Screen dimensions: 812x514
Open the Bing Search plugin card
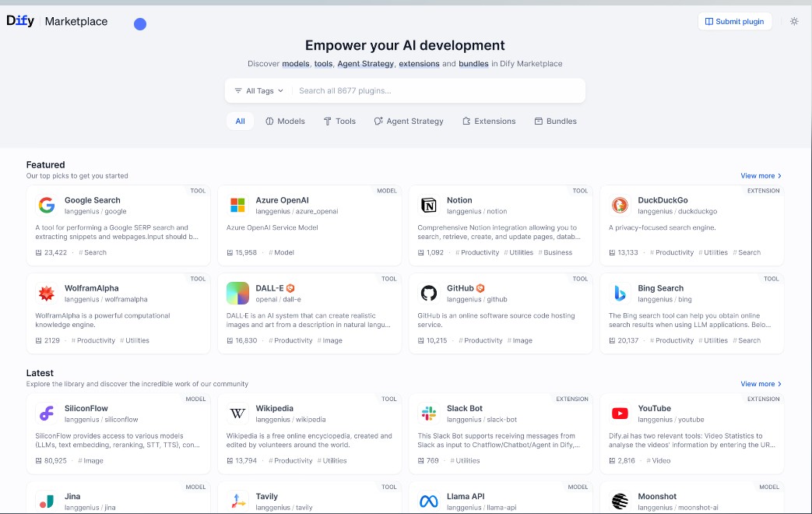point(691,312)
